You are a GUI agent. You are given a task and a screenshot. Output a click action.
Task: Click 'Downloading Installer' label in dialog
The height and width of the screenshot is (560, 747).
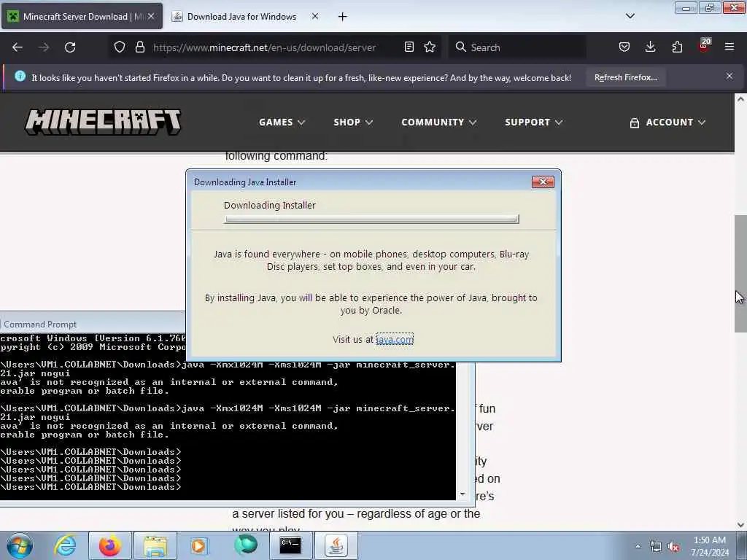click(x=270, y=205)
